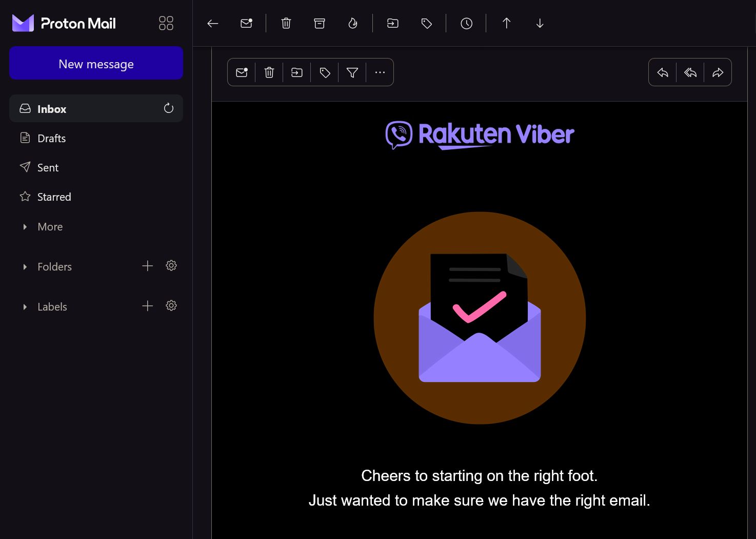Click the envelope checkmark illustration
756x539 pixels.
(x=480, y=318)
